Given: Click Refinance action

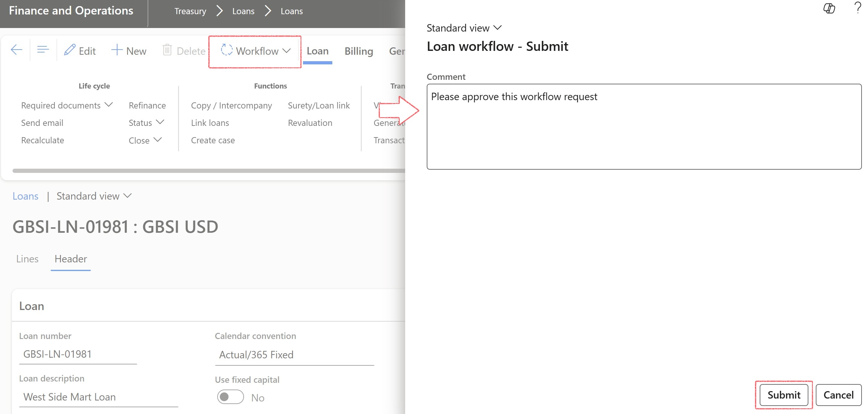Looking at the screenshot, I should 147,105.
